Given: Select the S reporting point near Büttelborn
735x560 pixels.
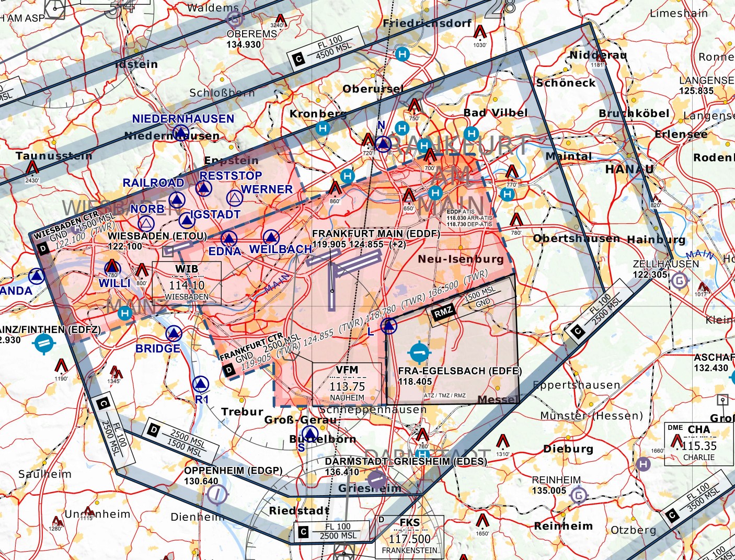Looking at the screenshot, I should (x=311, y=434).
